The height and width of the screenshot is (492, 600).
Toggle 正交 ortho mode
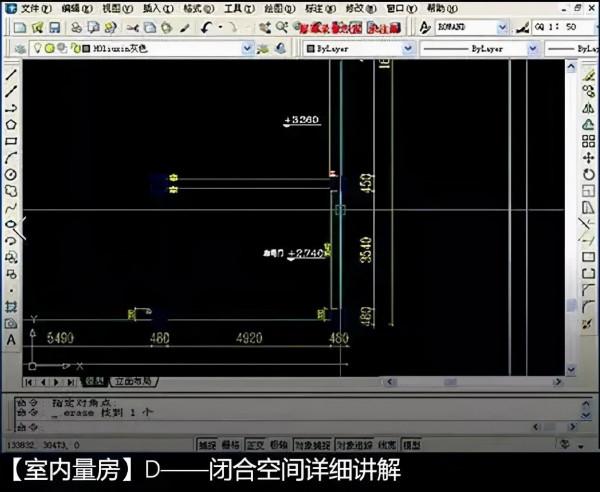[255, 445]
